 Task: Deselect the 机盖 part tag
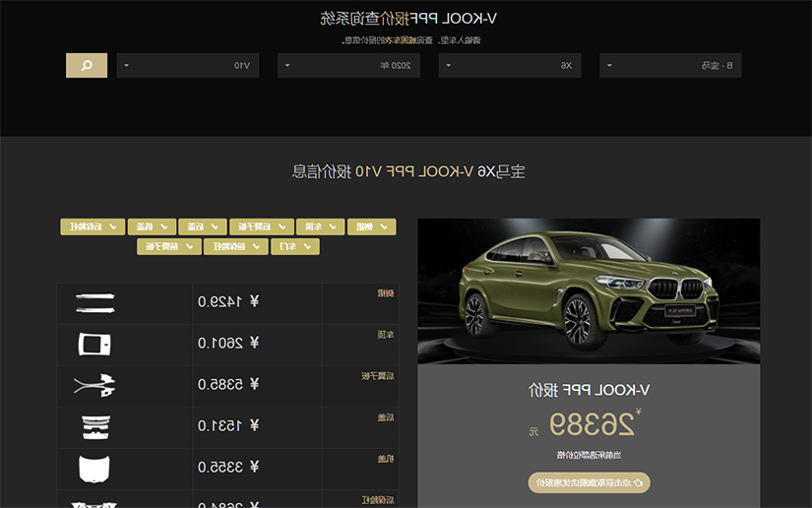(152, 226)
